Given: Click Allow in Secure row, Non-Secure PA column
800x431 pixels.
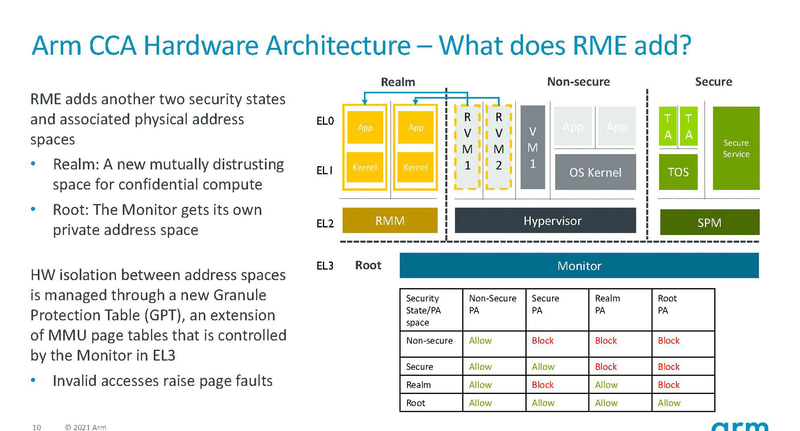Looking at the screenshot, I should click(x=480, y=366).
